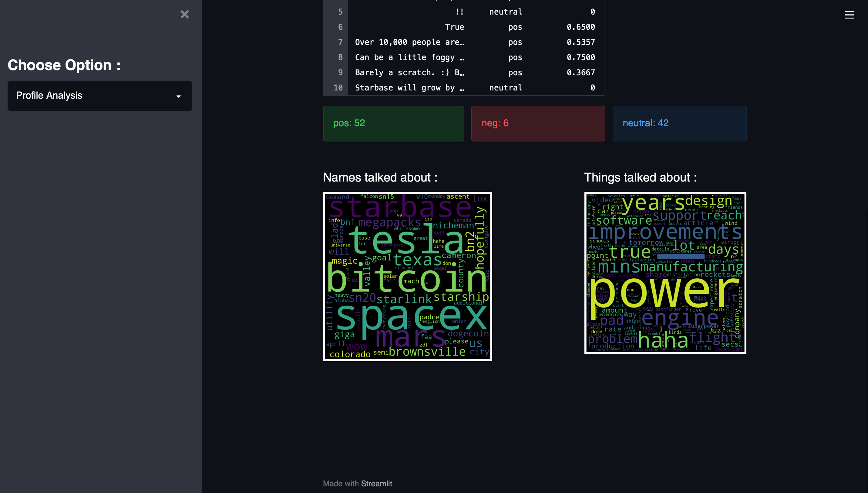
Task: Select table row with index 5
Action: click(x=340, y=12)
